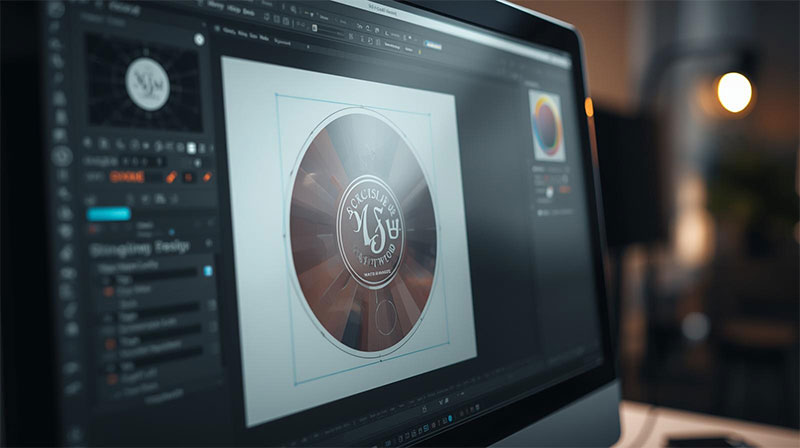This screenshot has width=800, height=448.
Task: Click the rightmost orange icon in panel row
Action: (x=207, y=177)
